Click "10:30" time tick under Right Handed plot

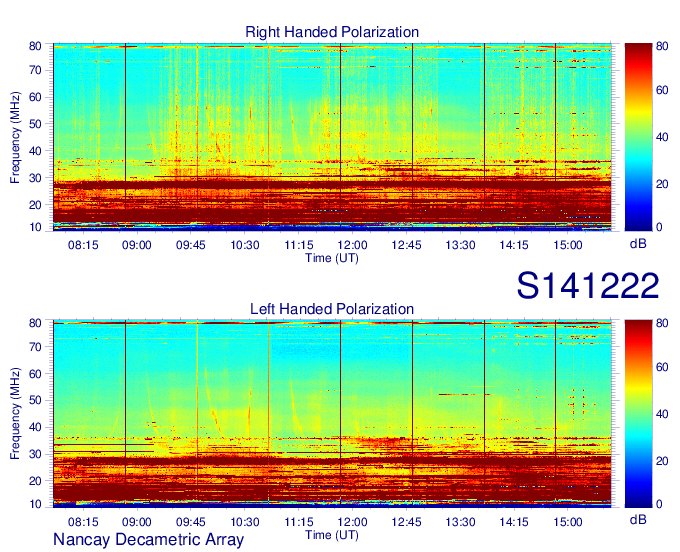(245, 245)
